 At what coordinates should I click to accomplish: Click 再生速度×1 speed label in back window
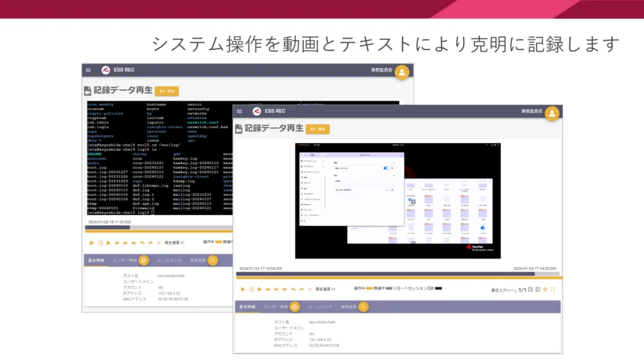click(175, 243)
